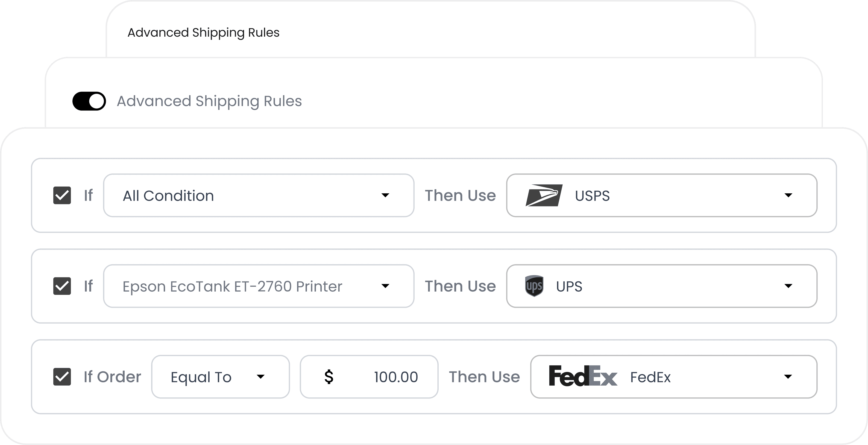Click the 100.00 order amount field
Screen dimensions: 868x445
click(x=369, y=377)
